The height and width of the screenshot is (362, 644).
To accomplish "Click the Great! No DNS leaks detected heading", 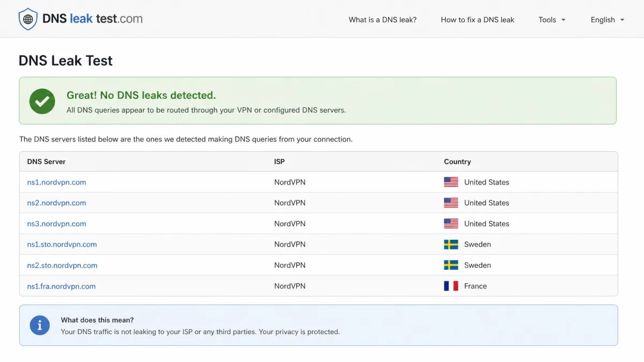I will tap(141, 95).
